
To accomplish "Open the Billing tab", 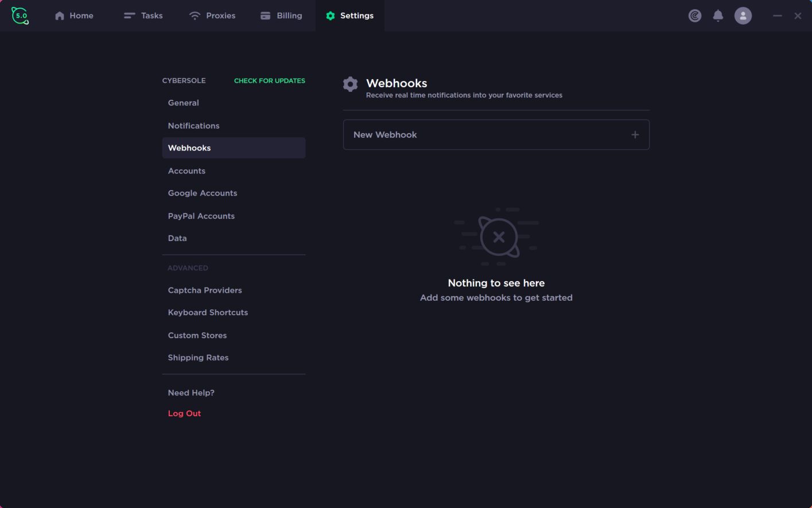I will (281, 15).
